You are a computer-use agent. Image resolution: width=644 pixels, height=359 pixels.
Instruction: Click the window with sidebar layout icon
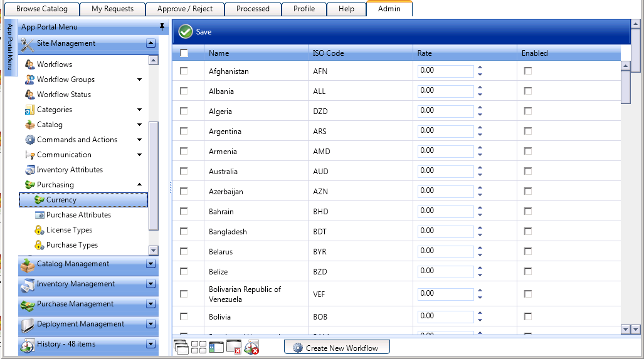tap(216, 347)
